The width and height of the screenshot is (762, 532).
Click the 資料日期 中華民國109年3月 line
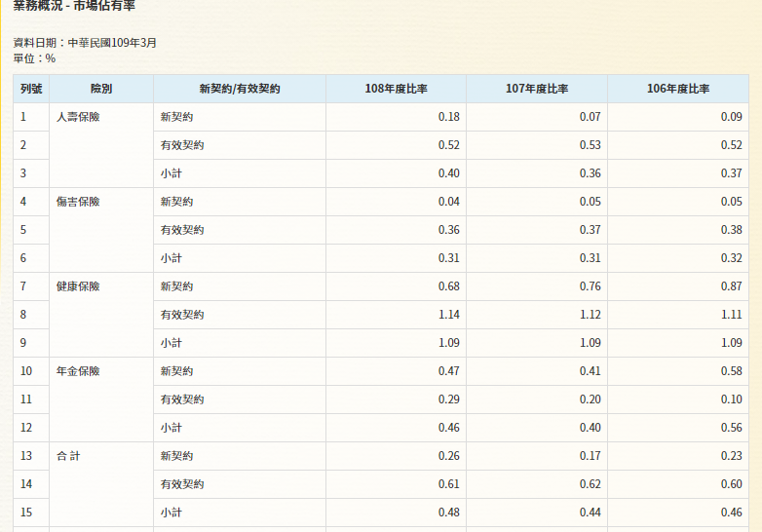(x=85, y=43)
